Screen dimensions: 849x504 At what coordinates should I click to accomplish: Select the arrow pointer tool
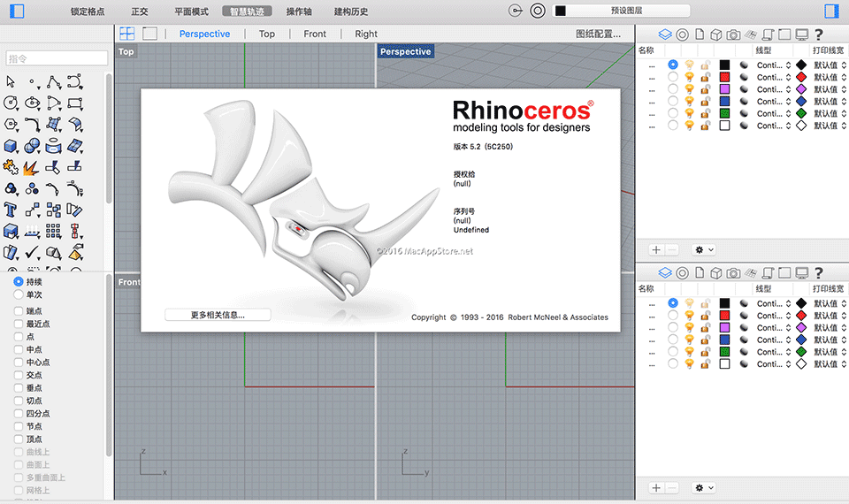point(11,81)
